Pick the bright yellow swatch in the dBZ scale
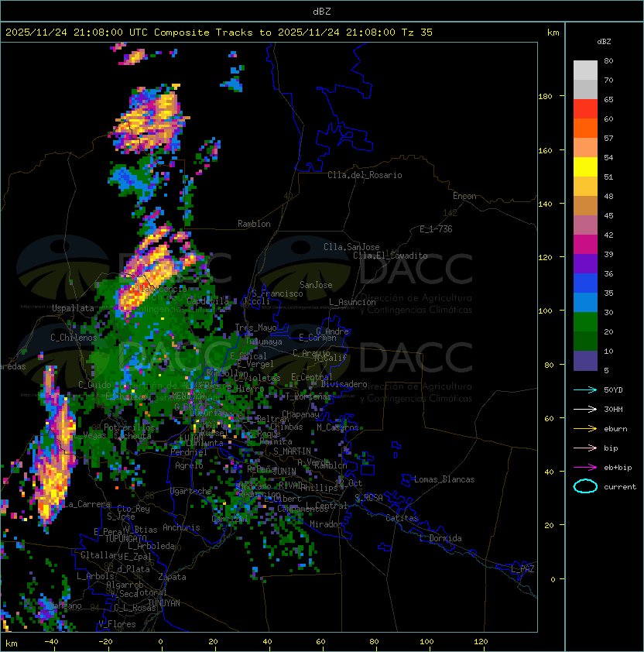644x652 pixels. (585, 167)
